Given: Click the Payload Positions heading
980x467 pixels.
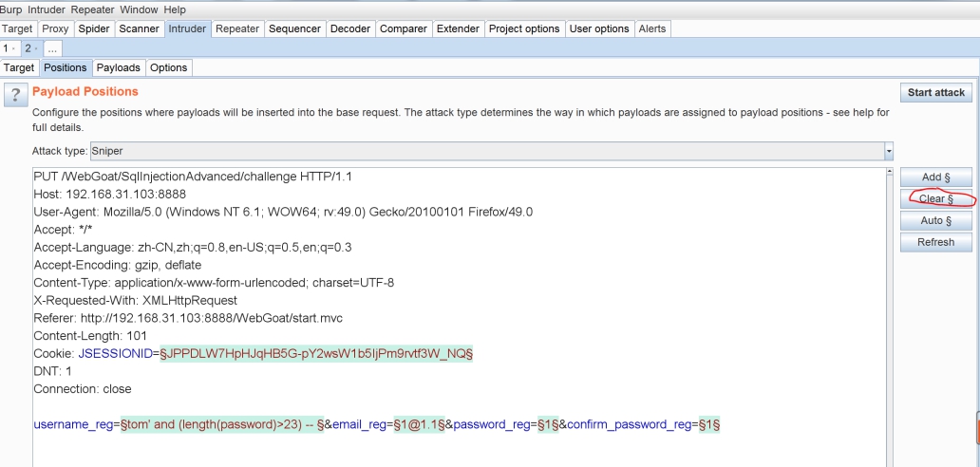Looking at the screenshot, I should pyautogui.click(x=85, y=91).
